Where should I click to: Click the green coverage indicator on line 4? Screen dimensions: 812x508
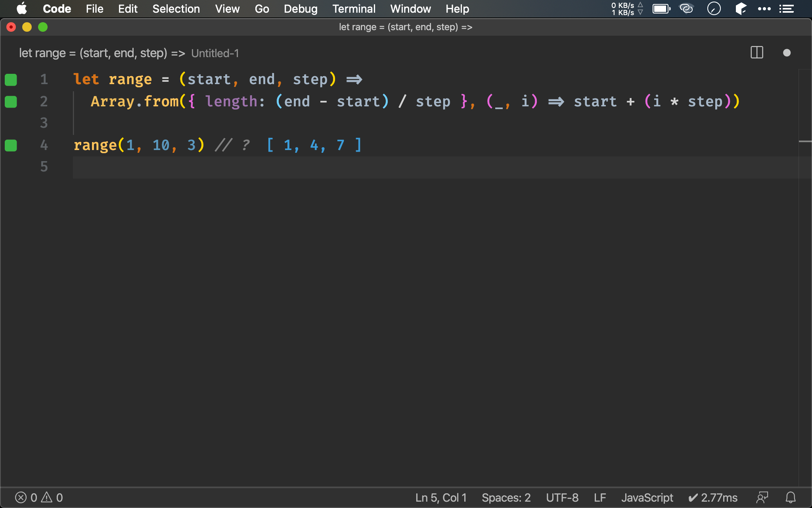click(x=11, y=146)
